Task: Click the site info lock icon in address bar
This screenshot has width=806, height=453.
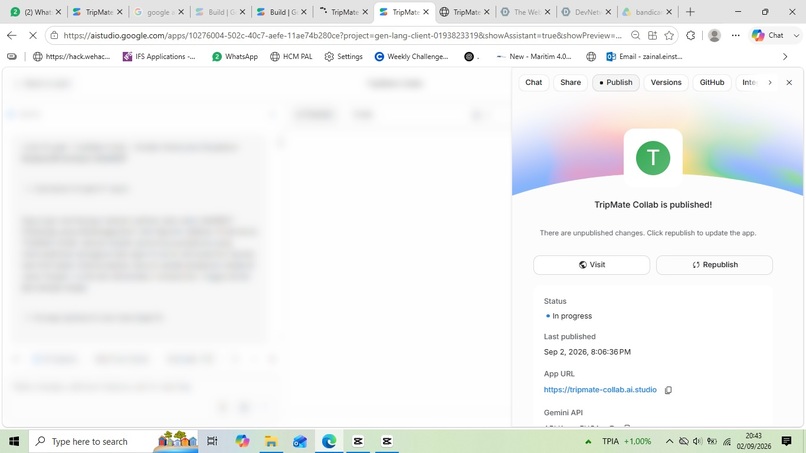Action: tap(54, 35)
